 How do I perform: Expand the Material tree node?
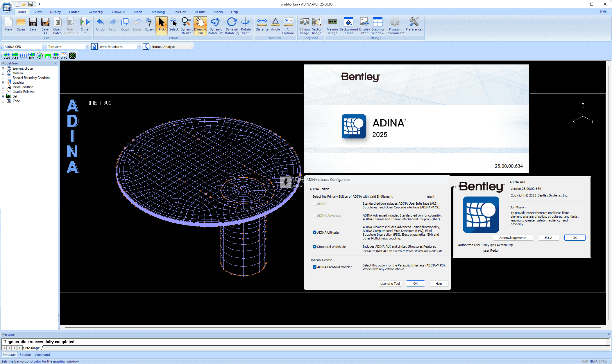pos(3,73)
